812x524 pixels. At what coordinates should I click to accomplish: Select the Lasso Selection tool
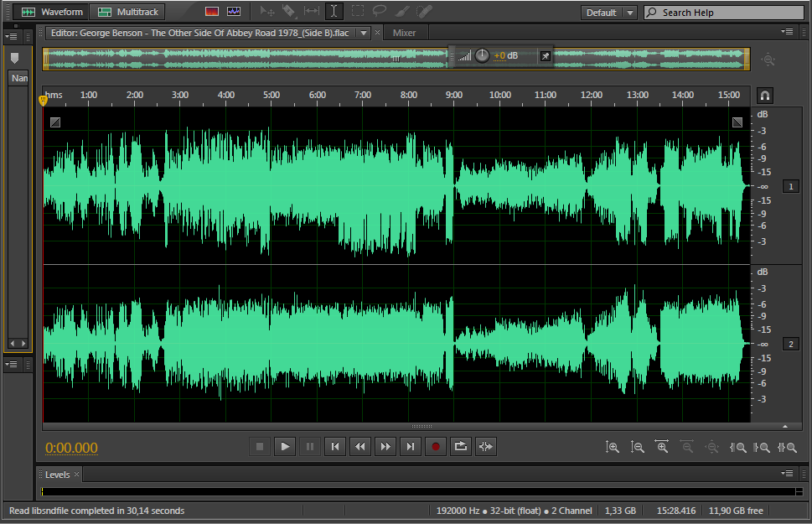[380, 12]
